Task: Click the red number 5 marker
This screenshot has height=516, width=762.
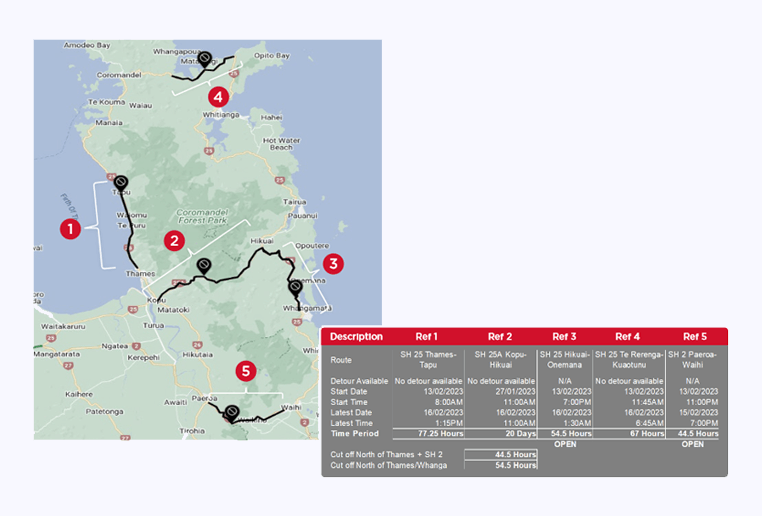Action: pos(246,371)
